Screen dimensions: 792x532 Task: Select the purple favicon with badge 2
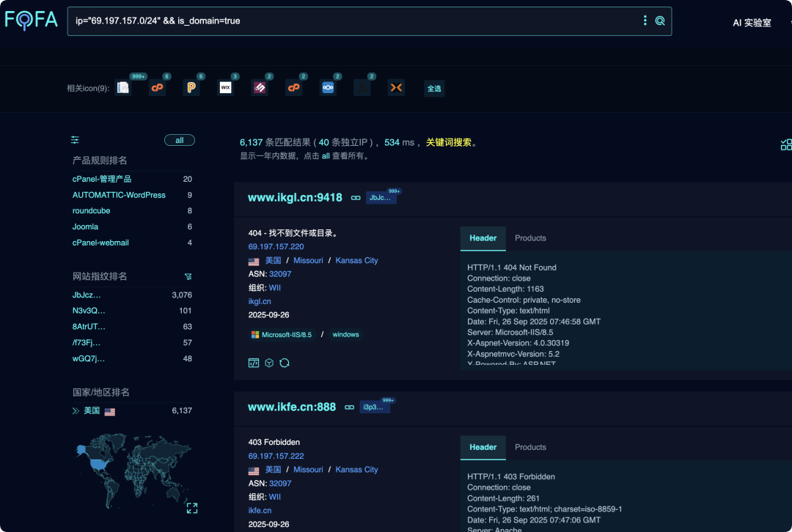[260, 88]
